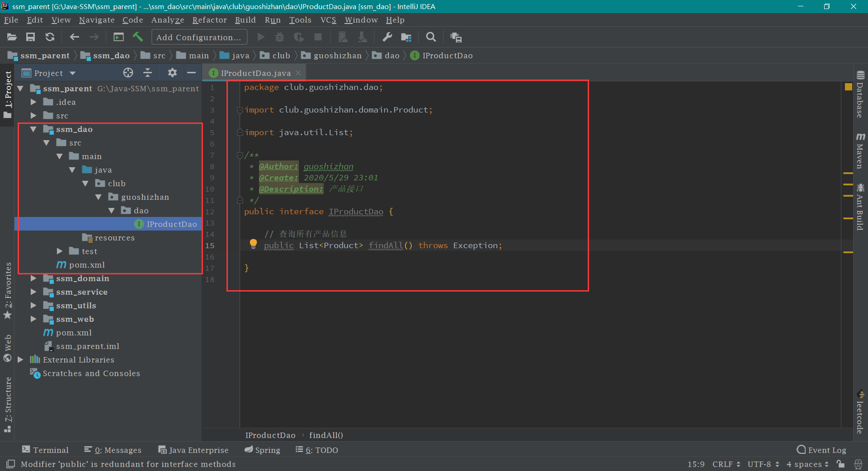
Task: Open Project panel gear options
Action: point(172,73)
